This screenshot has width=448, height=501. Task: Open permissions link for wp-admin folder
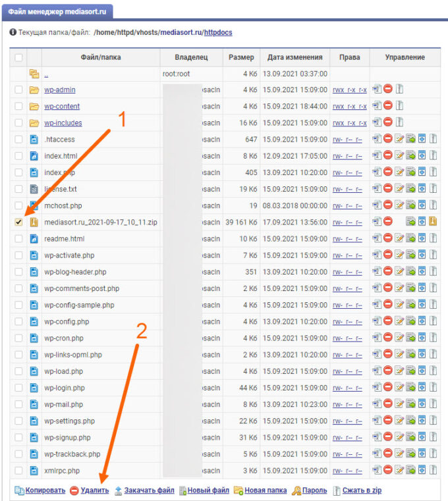349,90
